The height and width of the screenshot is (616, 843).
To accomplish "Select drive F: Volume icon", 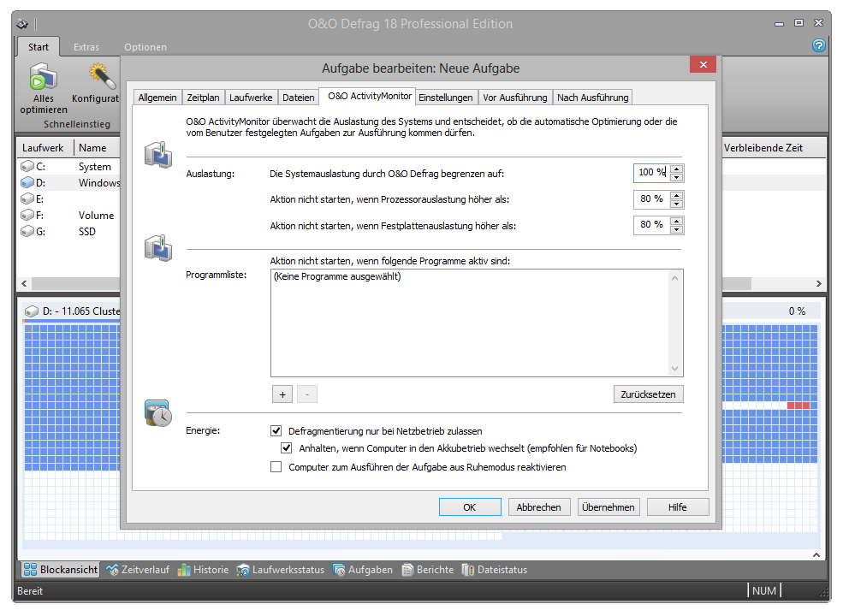I will pos(27,215).
